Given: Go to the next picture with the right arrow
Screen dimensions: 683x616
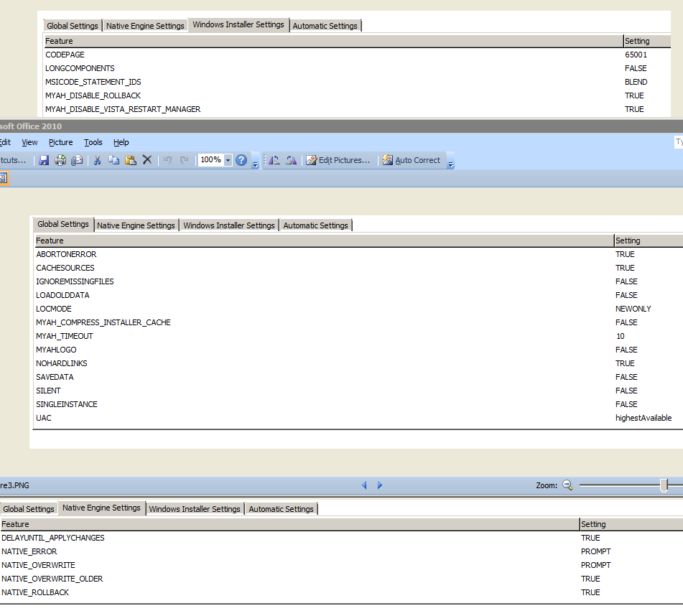Looking at the screenshot, I should pyautogui.click(x=380, y=485).
